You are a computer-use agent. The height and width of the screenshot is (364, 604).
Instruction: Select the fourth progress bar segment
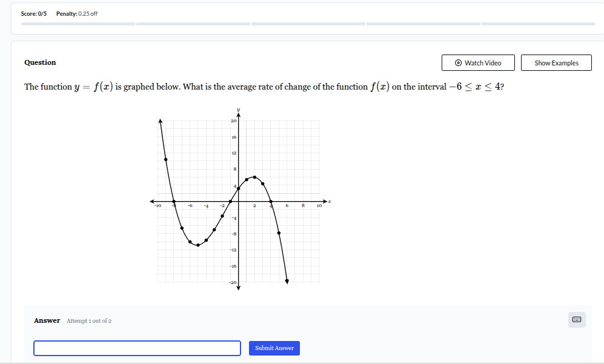tap(424, 24)
